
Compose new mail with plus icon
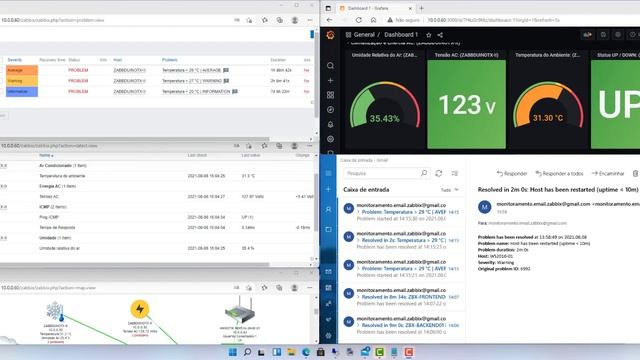click(x=328, y=189)
